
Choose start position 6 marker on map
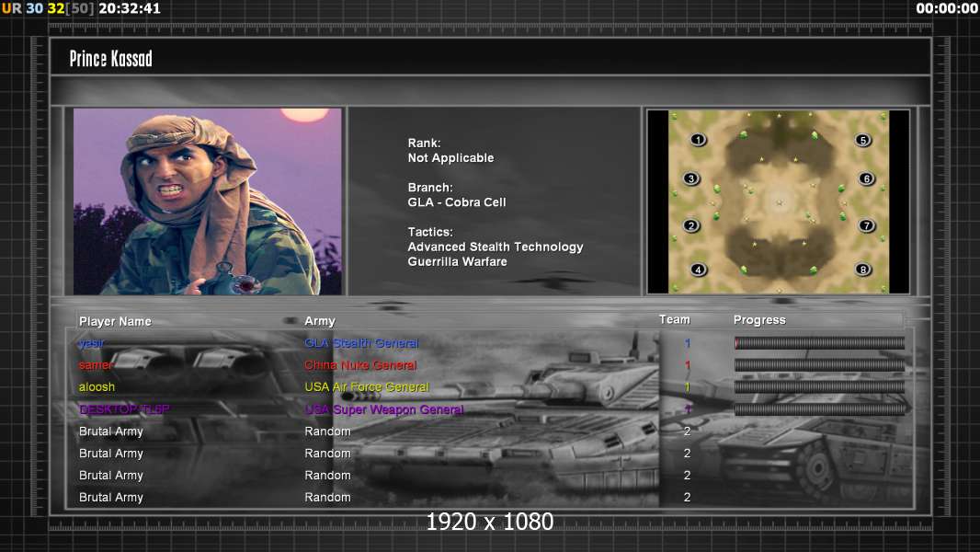866,178
